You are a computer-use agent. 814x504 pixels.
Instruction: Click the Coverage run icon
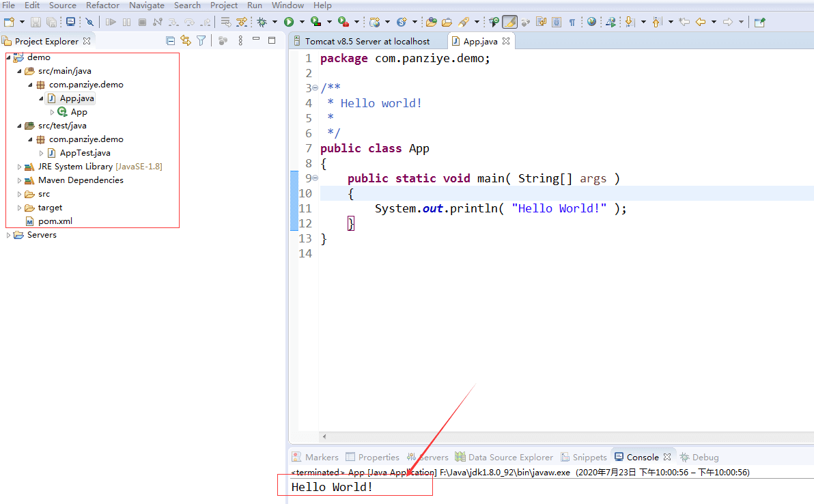click(315, 22)
